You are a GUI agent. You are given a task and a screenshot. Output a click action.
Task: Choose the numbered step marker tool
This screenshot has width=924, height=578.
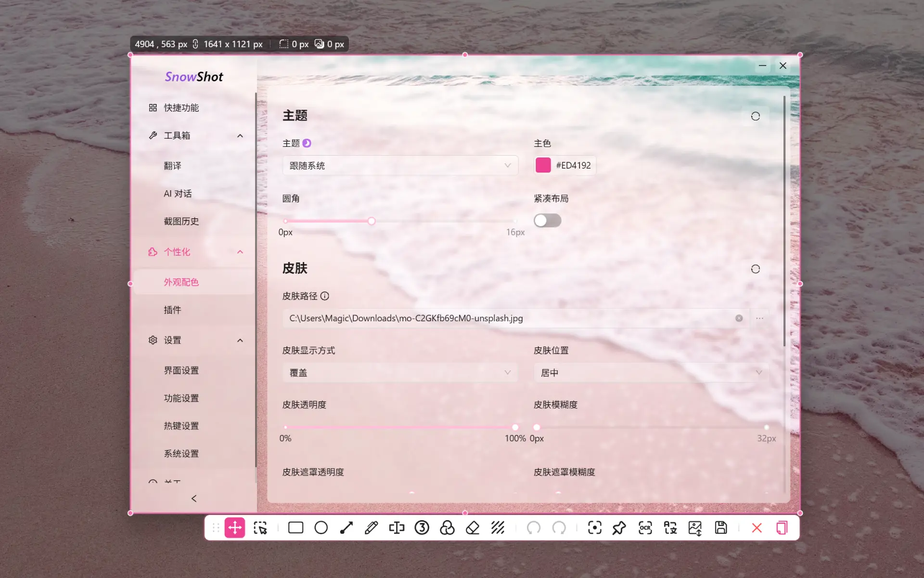(422, 528)
